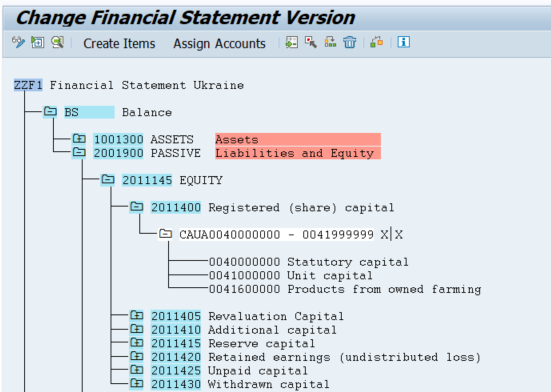This screenshot has width=551, height=392.
Task: Collapse the 2001900 PASSIVE folder
Action: click(79, 153)
